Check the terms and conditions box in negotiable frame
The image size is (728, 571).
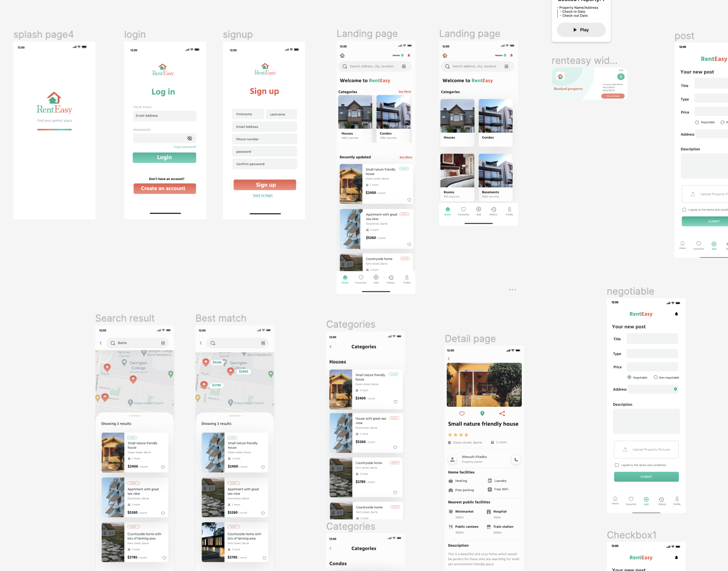(x=616, y=465)
